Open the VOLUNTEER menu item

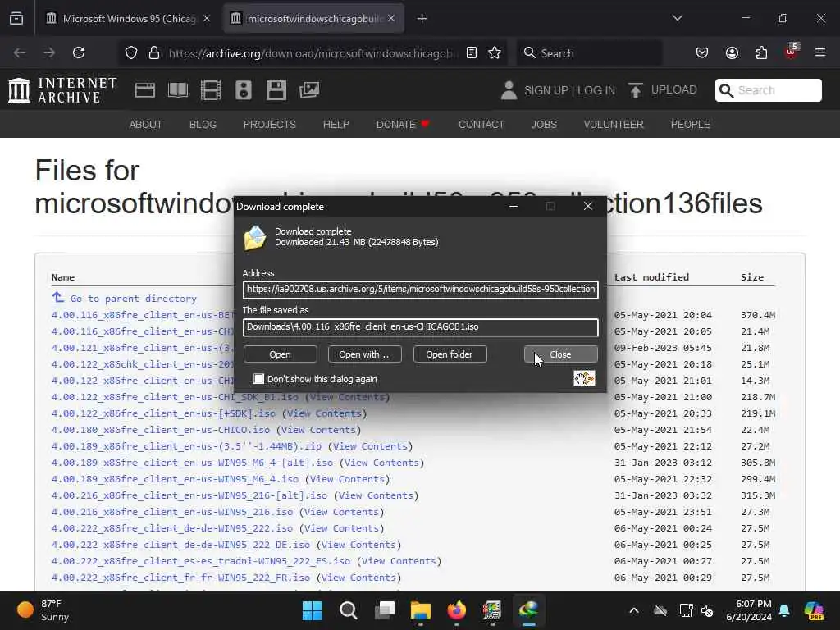coord(614,125)
